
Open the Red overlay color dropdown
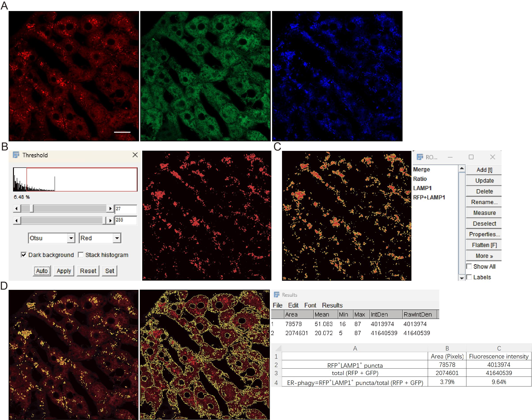click(x=117, y=238)
